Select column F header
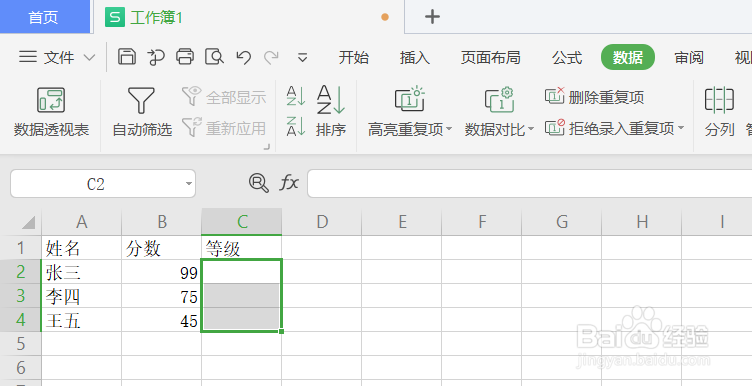 482,222
